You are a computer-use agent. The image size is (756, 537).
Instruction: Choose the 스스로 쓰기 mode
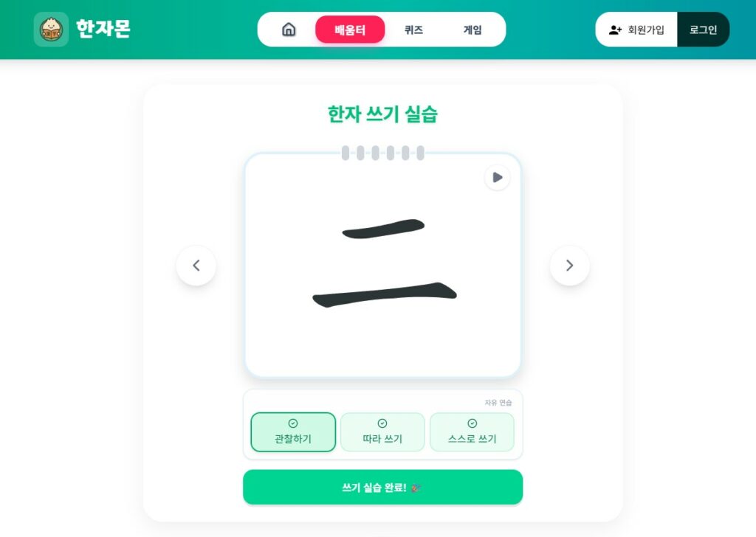(472, 432)
